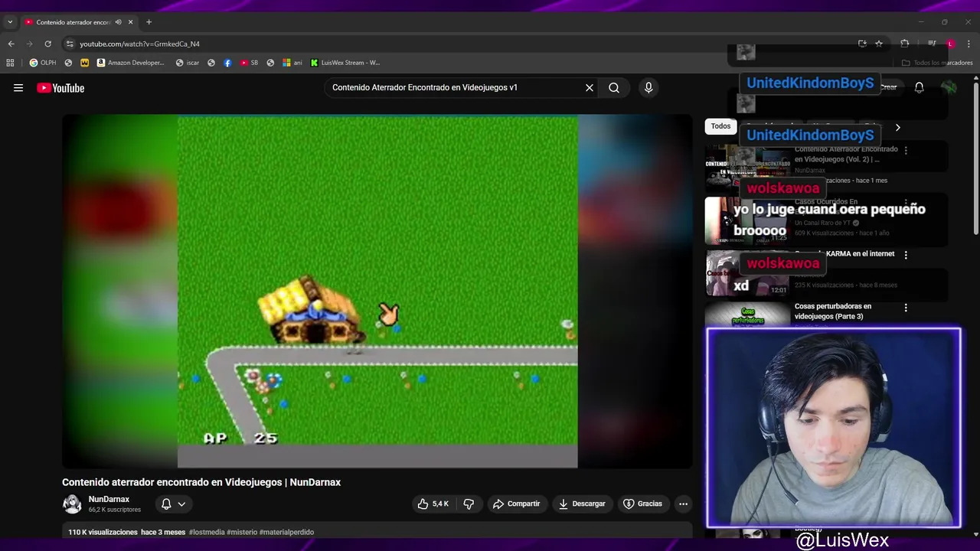Open the iscar bookmark
Screen dimensions: 980x551
pyautogui.click(x=187, y=63)
